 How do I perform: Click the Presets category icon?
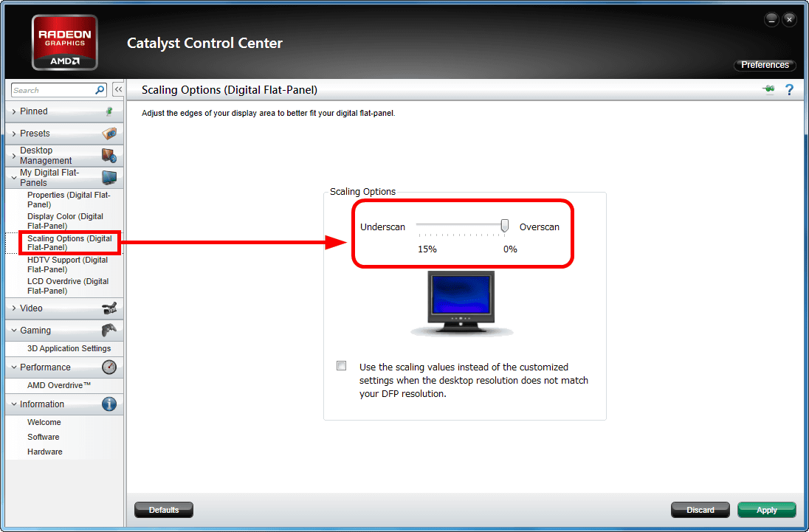click(x=109, y=134)
